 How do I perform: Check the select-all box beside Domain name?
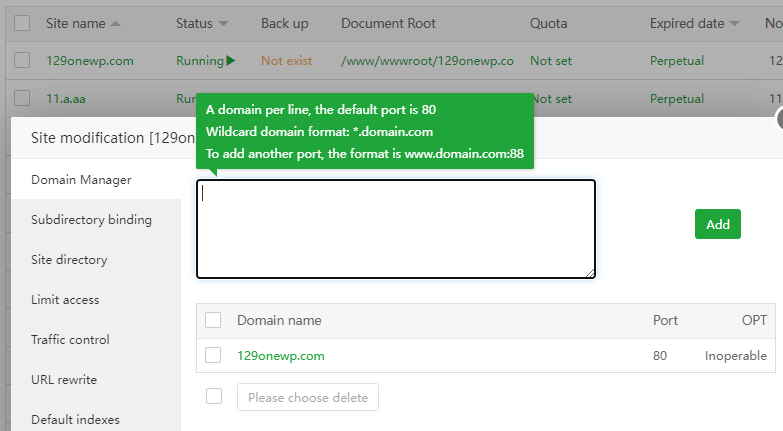(213, 321)
